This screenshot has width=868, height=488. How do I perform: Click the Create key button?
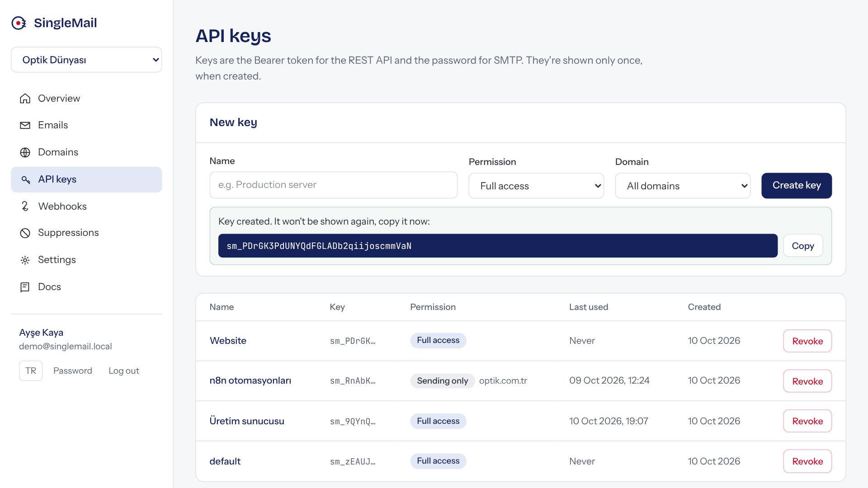point(797,186)
